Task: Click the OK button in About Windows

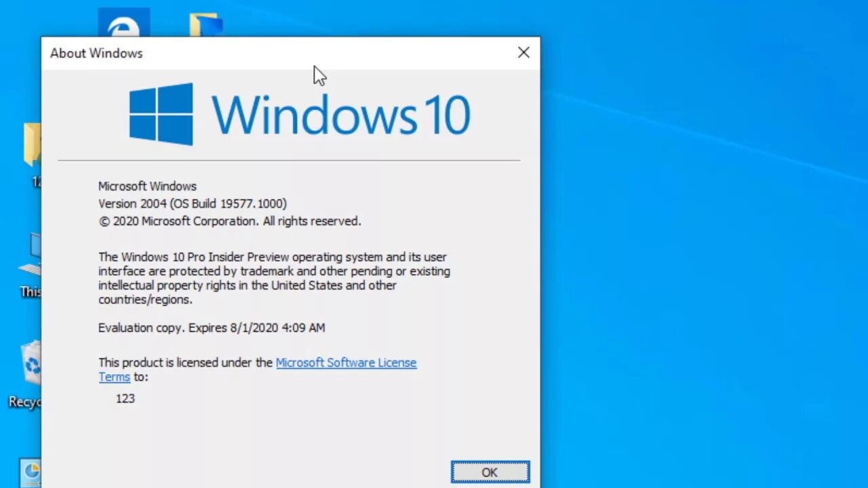Action: point(490,472)
